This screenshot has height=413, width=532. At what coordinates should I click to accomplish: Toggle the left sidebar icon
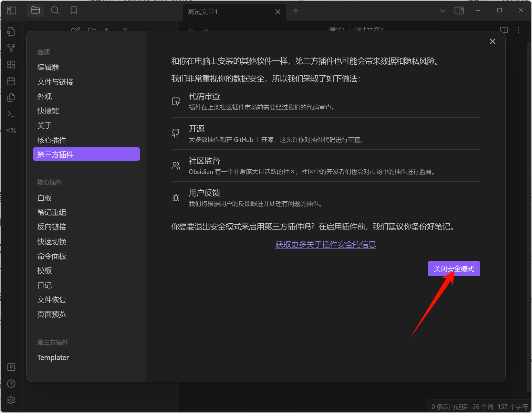click(x=11, y=11)
